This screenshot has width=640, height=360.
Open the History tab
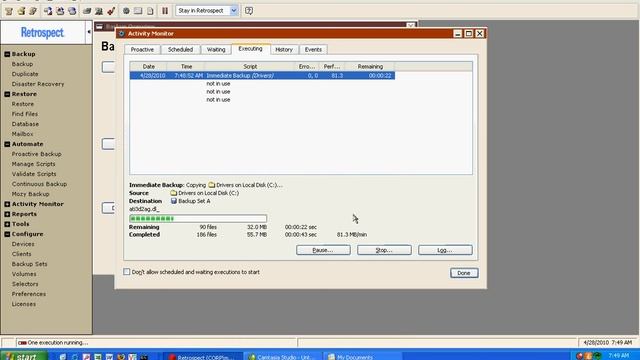(284, 49)
